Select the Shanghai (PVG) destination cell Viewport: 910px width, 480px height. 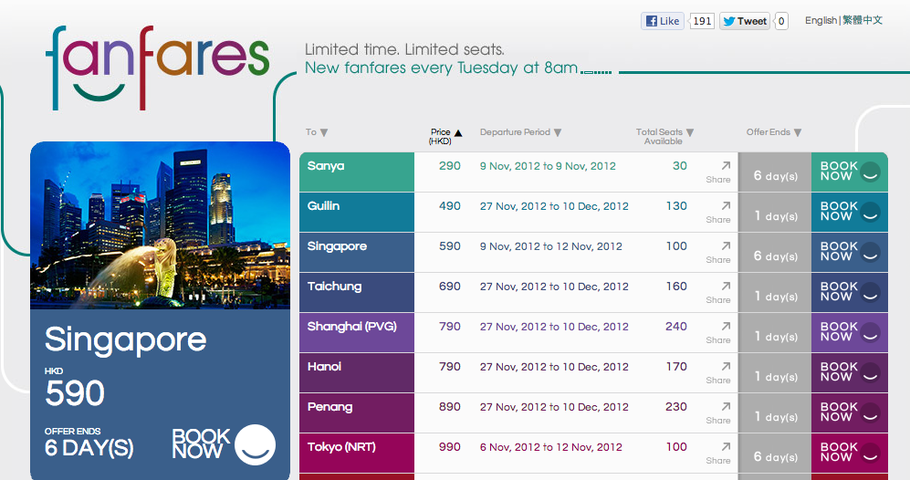[357, 333]
